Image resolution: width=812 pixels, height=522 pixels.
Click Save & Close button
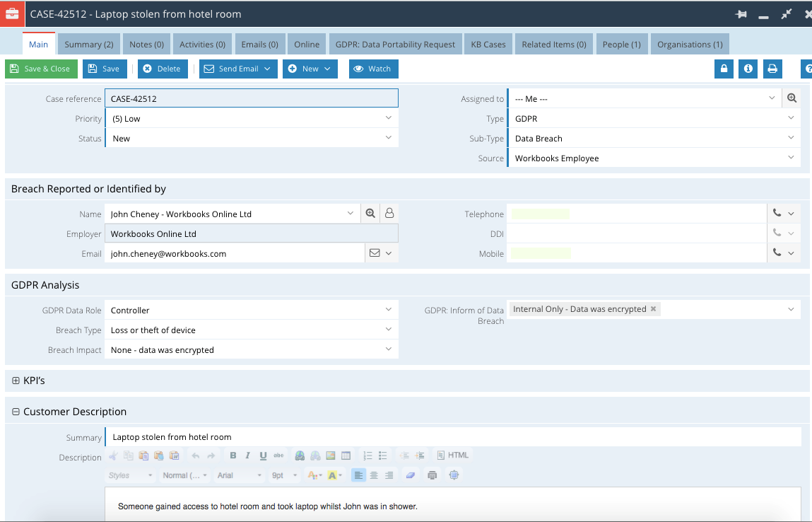(x=42, y=69)
